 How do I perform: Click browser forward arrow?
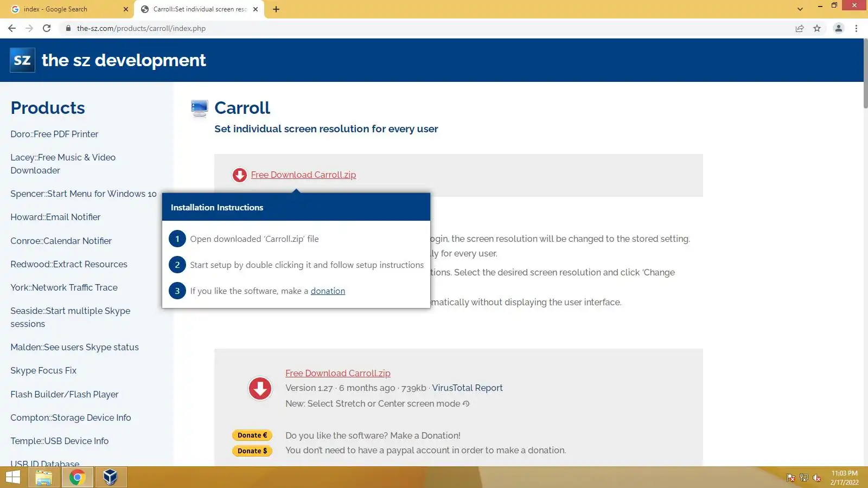click(29, 28)
